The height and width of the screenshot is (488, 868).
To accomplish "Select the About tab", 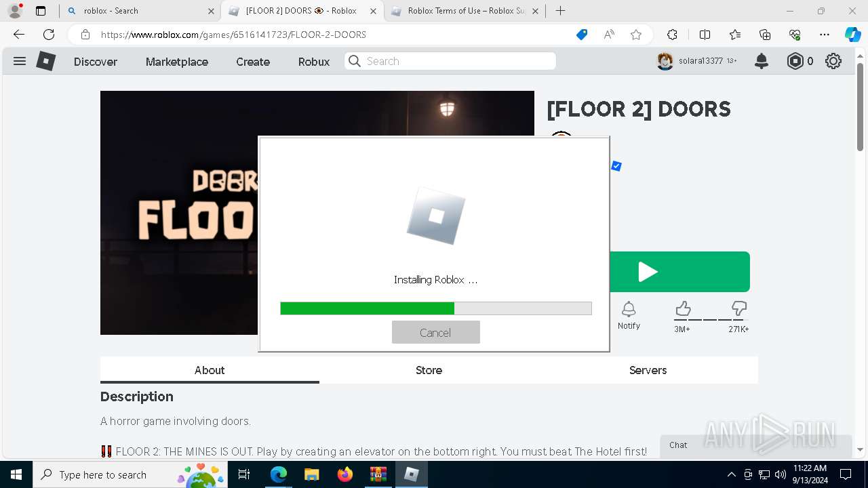I will (210, 370).
